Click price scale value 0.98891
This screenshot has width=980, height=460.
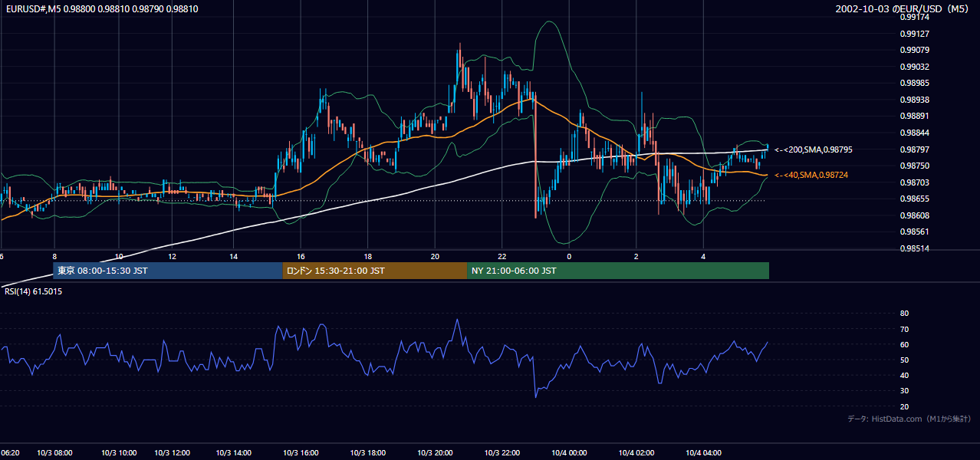[x=915, y=116]
